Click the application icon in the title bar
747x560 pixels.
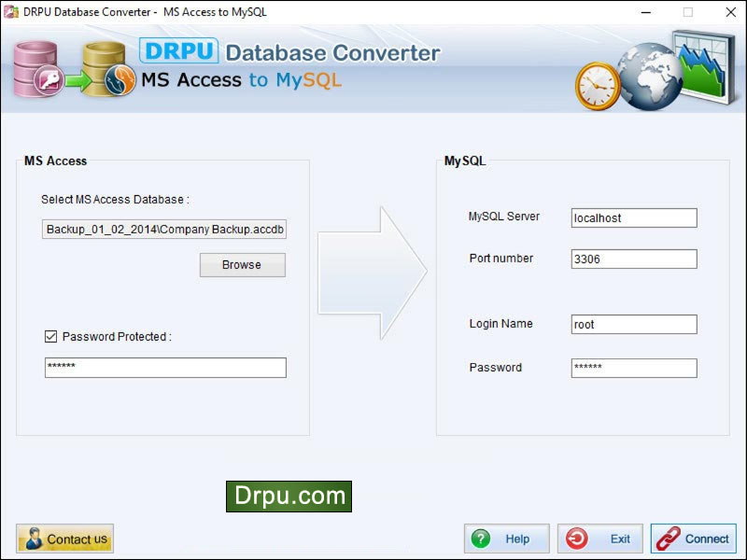pos(9,12)
